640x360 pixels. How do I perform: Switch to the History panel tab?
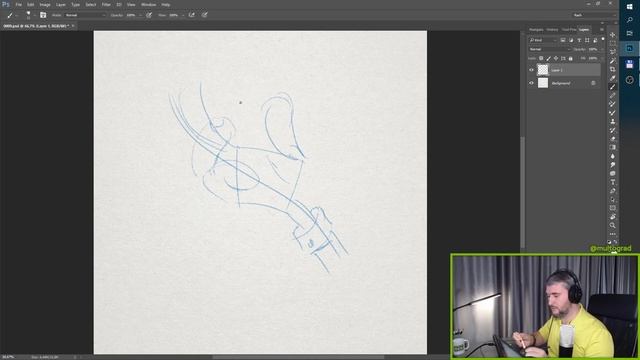(552, 30)
